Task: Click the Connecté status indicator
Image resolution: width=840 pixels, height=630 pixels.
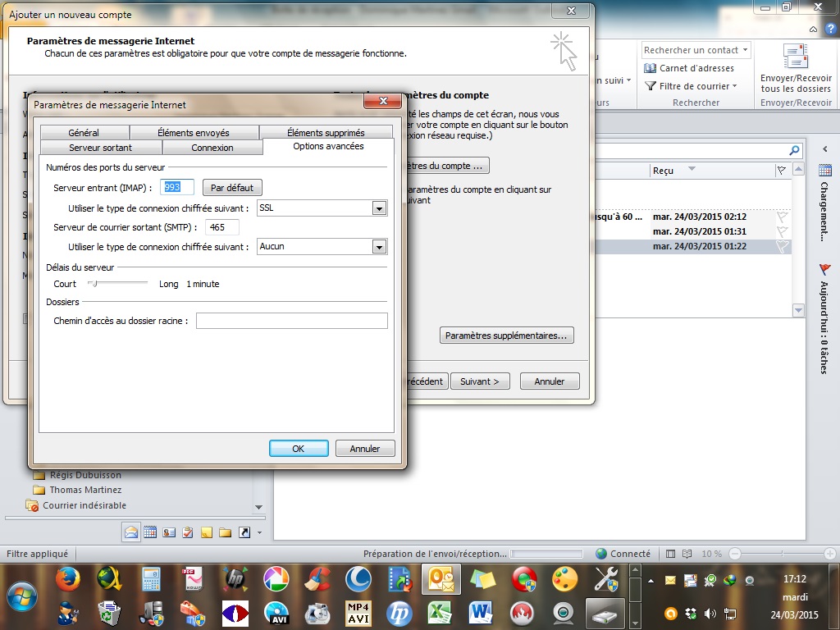Action: pos(623,554)
